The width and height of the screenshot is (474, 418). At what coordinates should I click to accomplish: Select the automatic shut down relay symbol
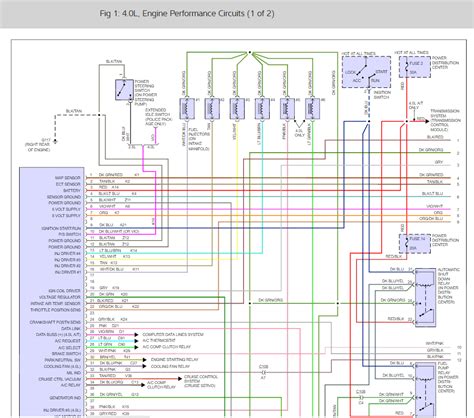[426, 297]
